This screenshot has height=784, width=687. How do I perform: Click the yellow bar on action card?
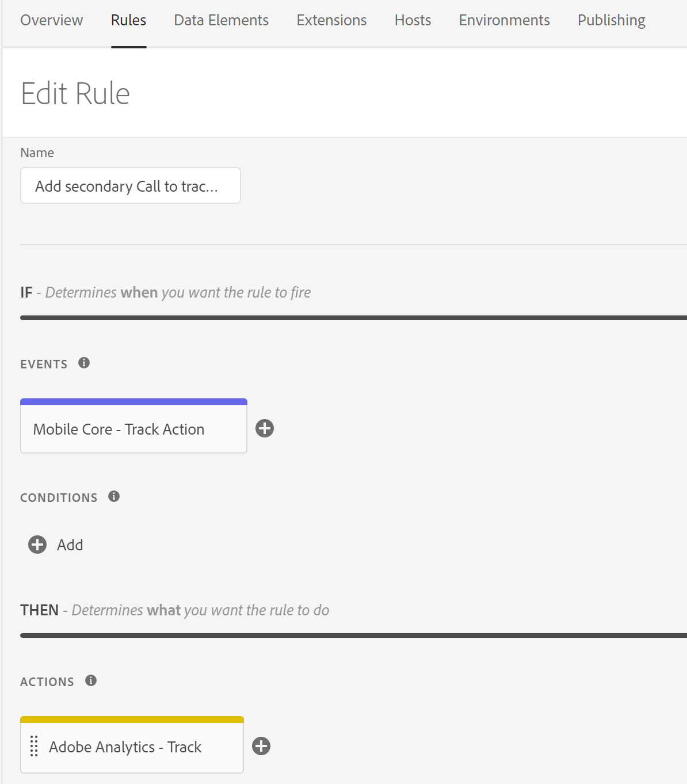(132, 720)
